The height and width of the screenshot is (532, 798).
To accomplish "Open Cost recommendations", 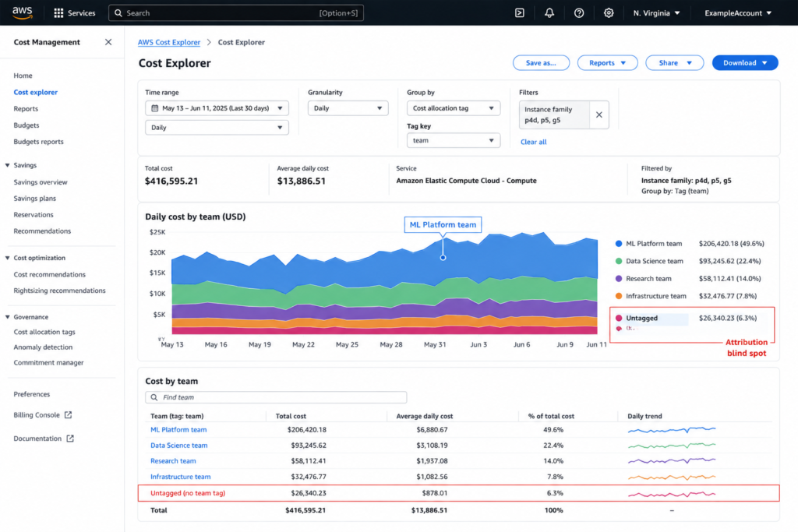I will coord(49,275).
